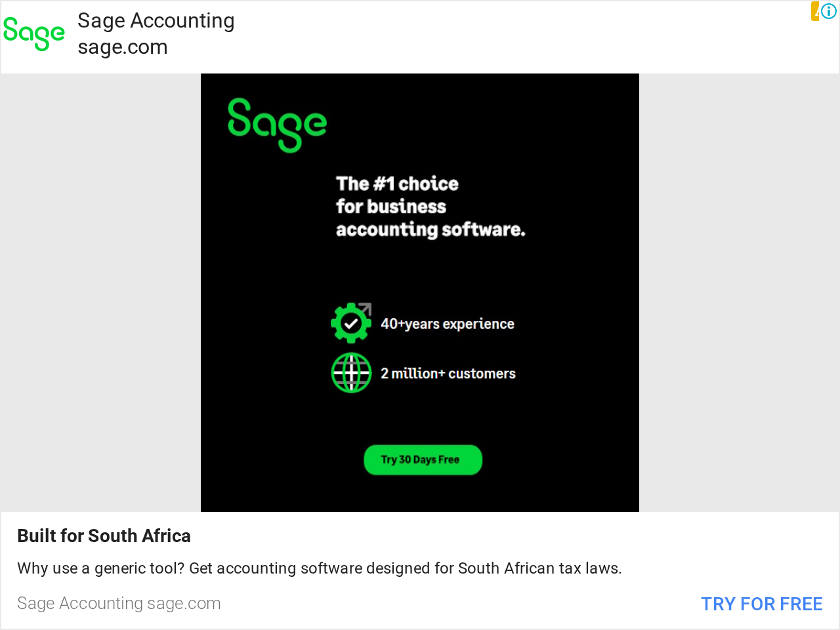Click the gray area left of the banner
840x630 pixels.
[x=100, y=293]
